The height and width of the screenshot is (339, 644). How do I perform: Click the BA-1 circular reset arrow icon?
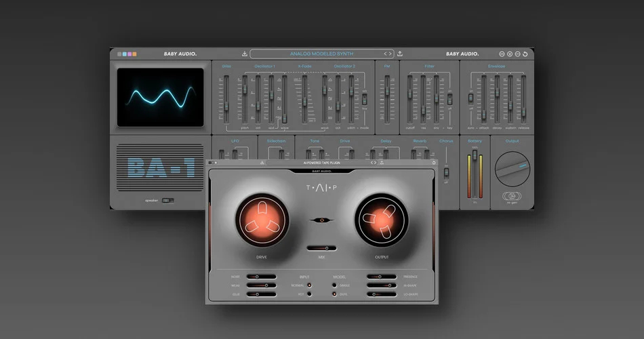tap(525, 54)
